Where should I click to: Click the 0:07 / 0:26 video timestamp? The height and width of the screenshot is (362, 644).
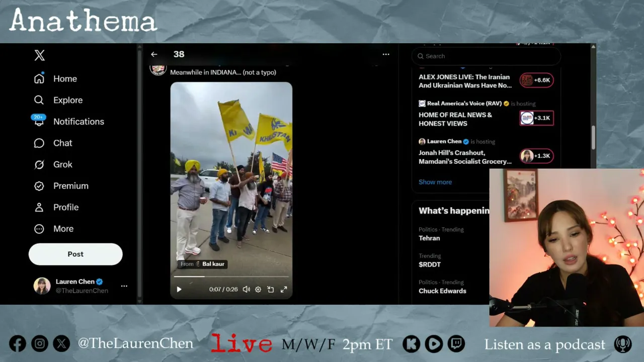[x=223, y=290]
